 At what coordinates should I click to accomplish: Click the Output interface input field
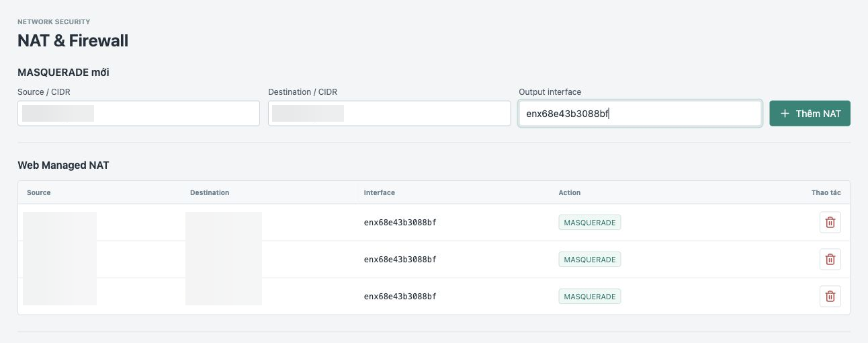(x=640, y=114)
